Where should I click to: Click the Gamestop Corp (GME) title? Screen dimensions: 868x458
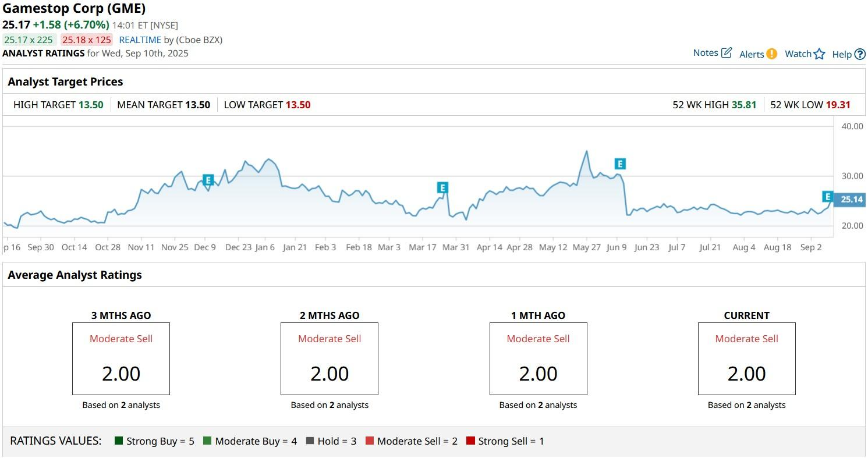(x=73, y=9)
